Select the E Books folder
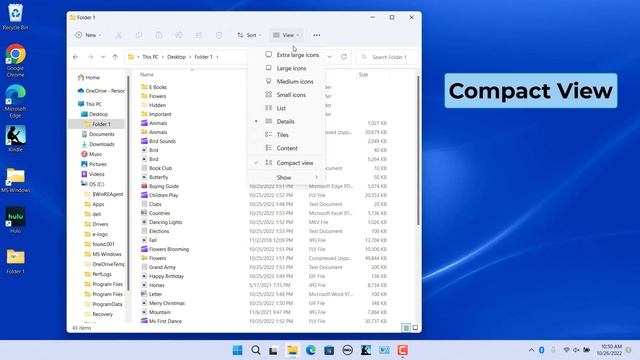640x360 pixels. coord(158,87)
